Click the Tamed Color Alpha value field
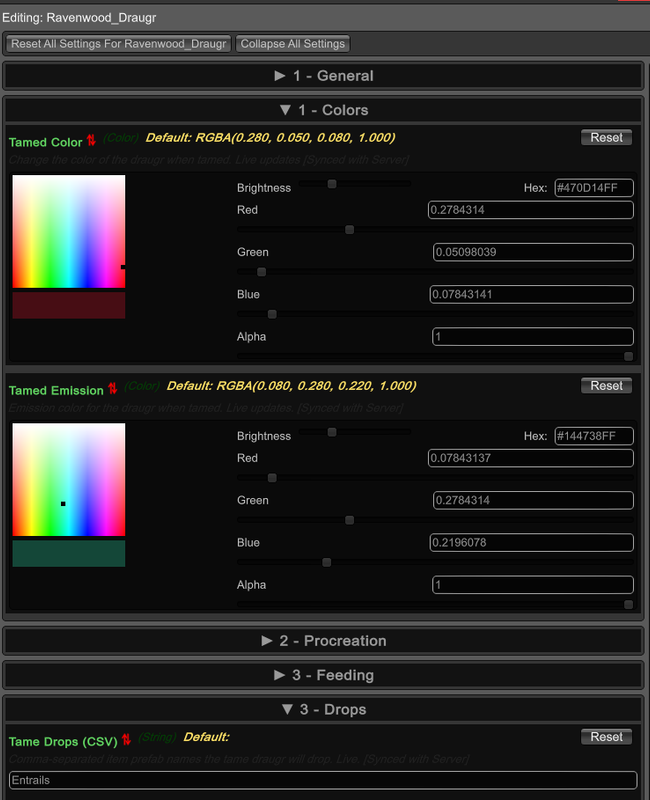This screenshot has width=650, height=800. tap(533, 337)
